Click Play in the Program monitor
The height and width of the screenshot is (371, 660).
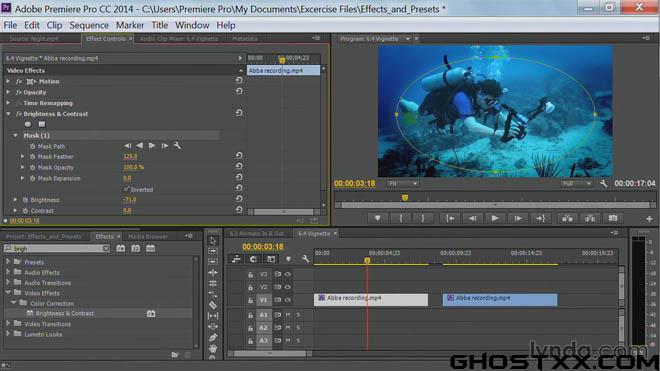pyautogui.click(x=495, y=218)
